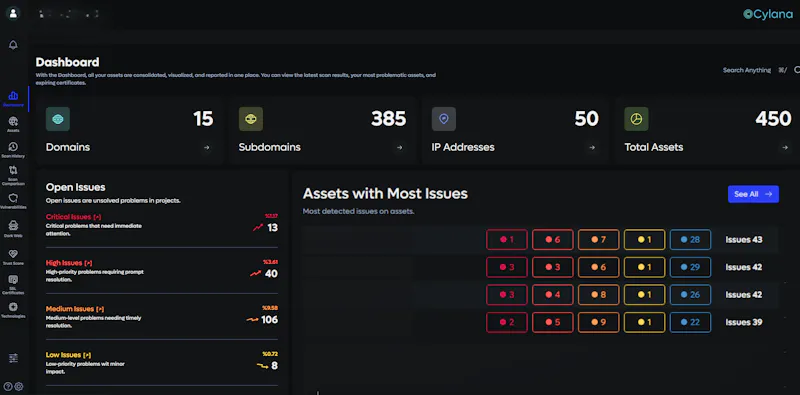Image resolution: width=800 pixels, height=395 pixels.
Task: Click the Subdomains card icon
Action: 251,119
